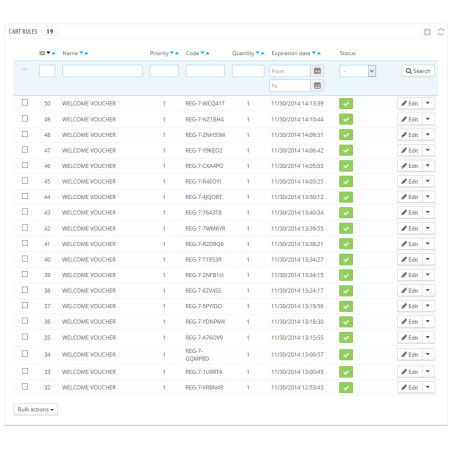Sort Code column descending arrow
452x452 pixels.
(202, 53)
